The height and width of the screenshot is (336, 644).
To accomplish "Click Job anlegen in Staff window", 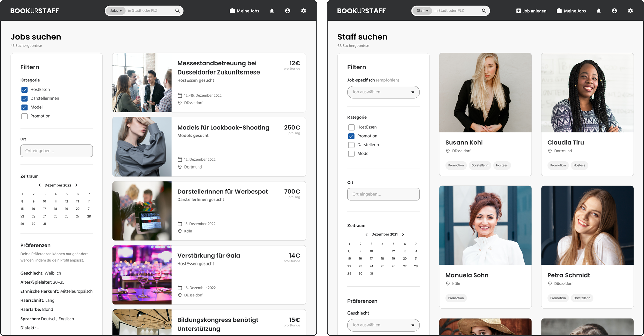I will pos(531,11).
